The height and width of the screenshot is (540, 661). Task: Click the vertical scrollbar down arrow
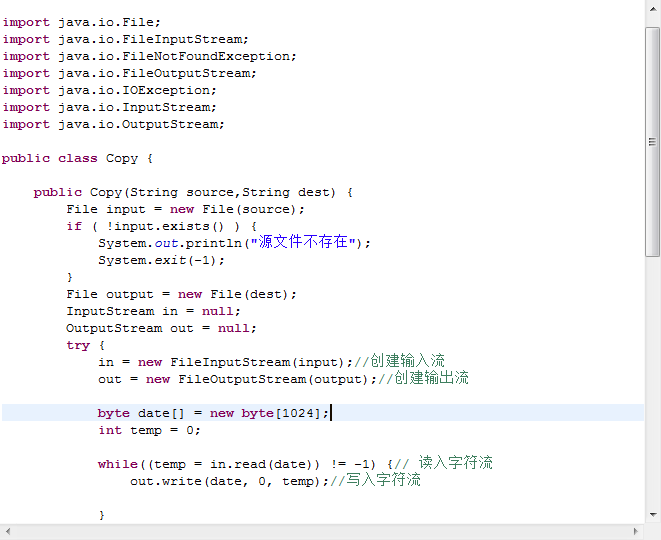[653, 514]
